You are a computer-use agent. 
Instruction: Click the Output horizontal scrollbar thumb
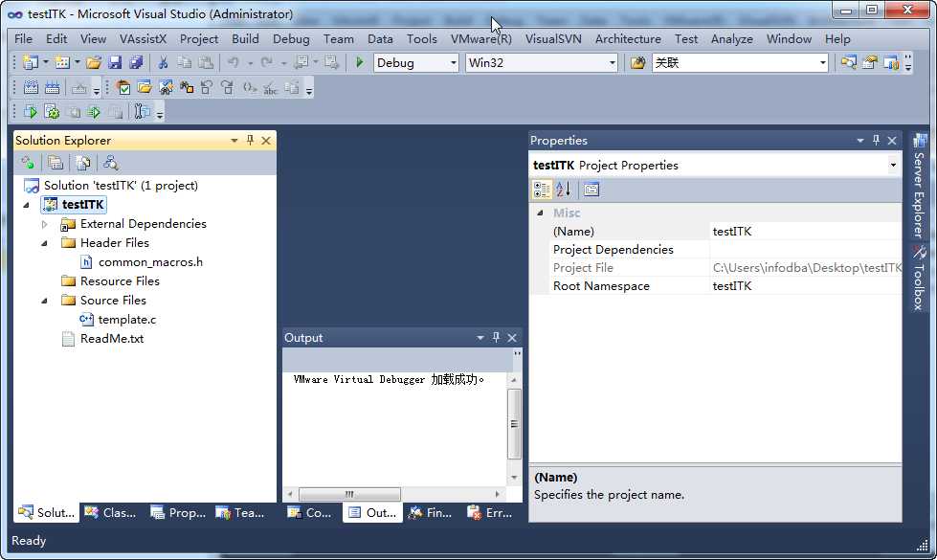pyautogui.click(x=349, y=494)
